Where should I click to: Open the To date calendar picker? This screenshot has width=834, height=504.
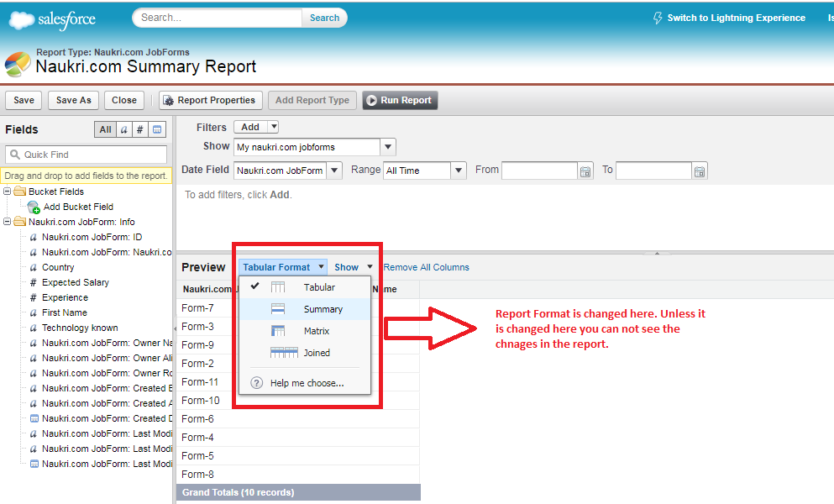tap(700, 171)
